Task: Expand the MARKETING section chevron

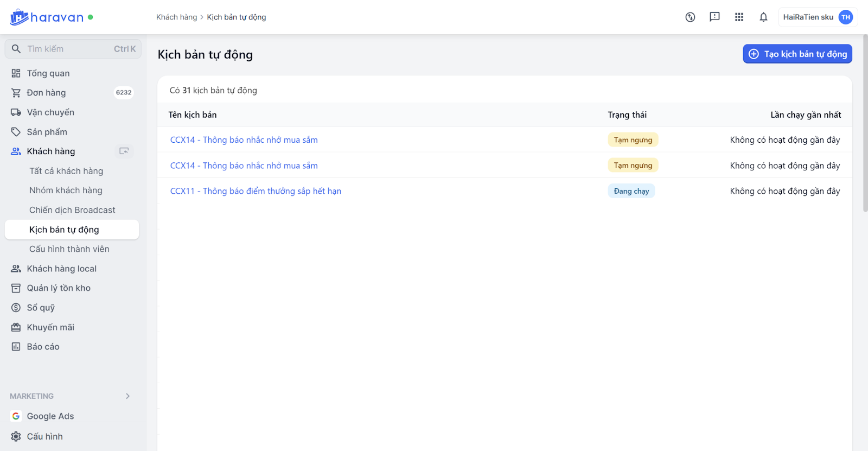Action: tap(128, 396)
